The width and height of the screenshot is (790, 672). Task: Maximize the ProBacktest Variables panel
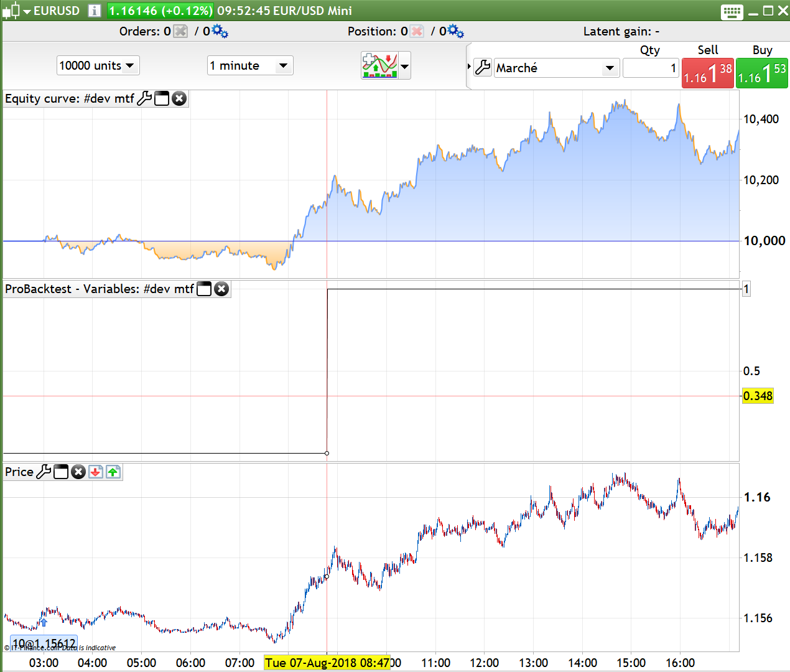coord(204,289)
